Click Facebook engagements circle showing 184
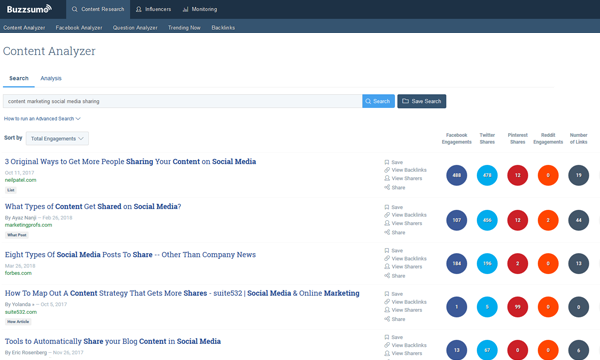 click(x=457, y=264)
